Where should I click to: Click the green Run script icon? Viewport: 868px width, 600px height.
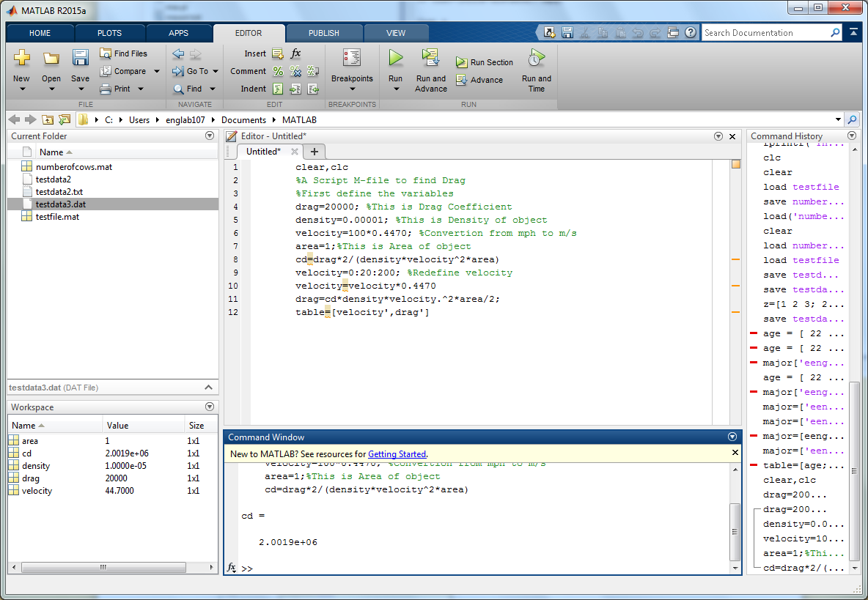395,58
